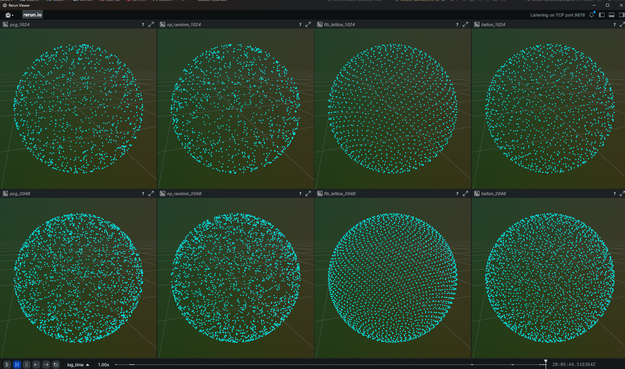This screenshot has width=625, height=369.
Task: Maximize the fib_lattice_1024 view
Action: [465, 25]
